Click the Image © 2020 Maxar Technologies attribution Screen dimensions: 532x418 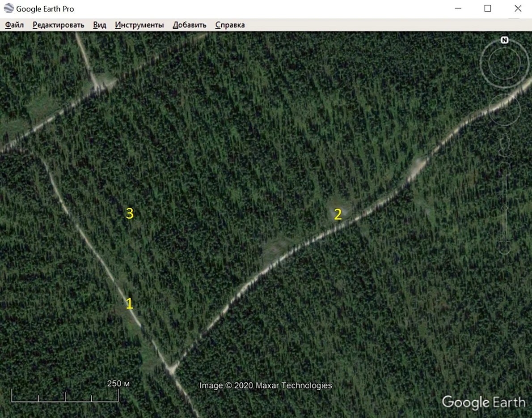pyautogui.click(x=265, y=385)
